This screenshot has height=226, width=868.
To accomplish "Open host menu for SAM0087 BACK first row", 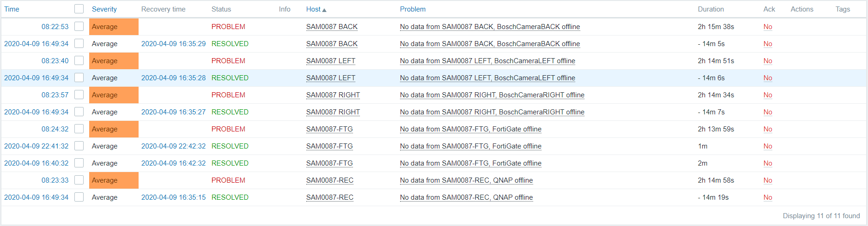I will click(x=332, y=27).
